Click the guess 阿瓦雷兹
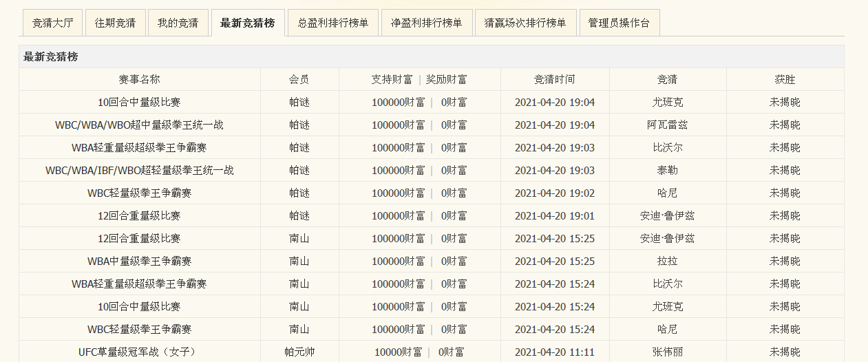 coord(667,125)
